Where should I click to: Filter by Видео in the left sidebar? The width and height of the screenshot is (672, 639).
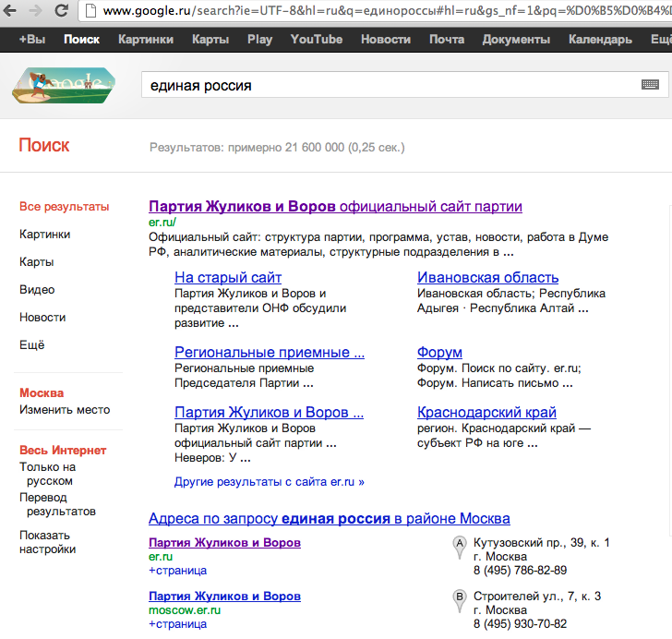(37, 290)
